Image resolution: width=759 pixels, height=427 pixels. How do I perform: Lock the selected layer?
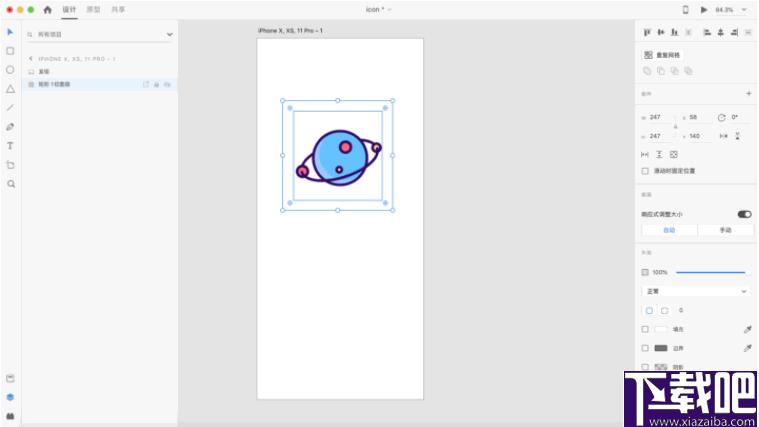156,85
